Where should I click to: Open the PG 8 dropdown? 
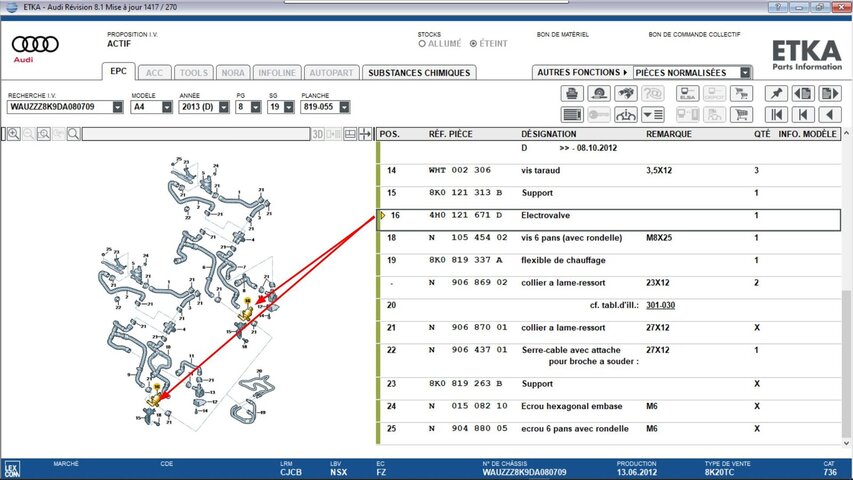256,107
